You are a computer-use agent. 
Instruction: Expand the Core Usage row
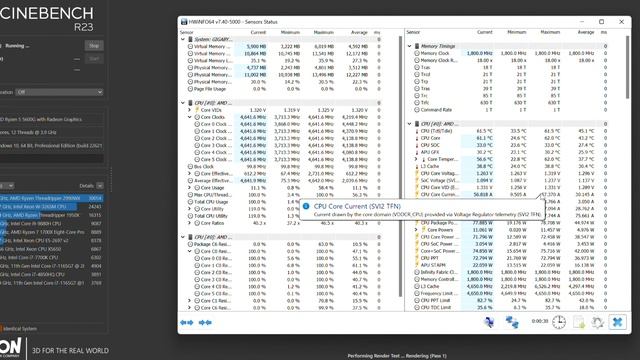point(189,188)
